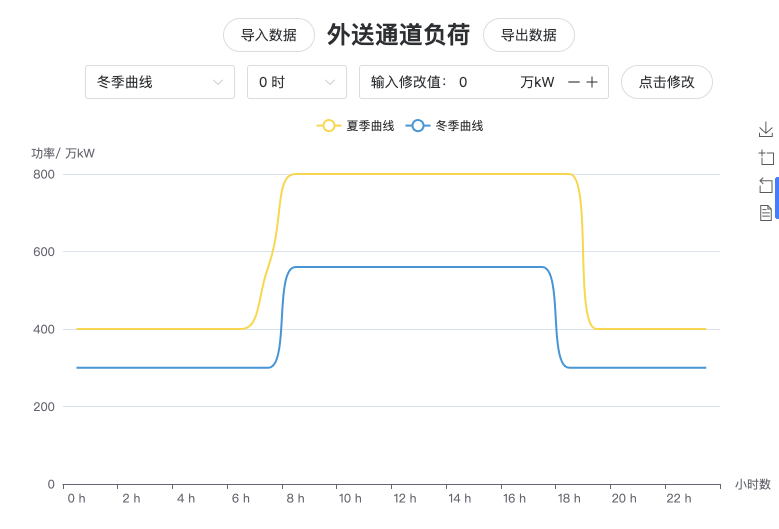Click the 外送通道负荷 title text
Image resolution: width=779 pixels, height=529 pixels.
coord(398,35)
